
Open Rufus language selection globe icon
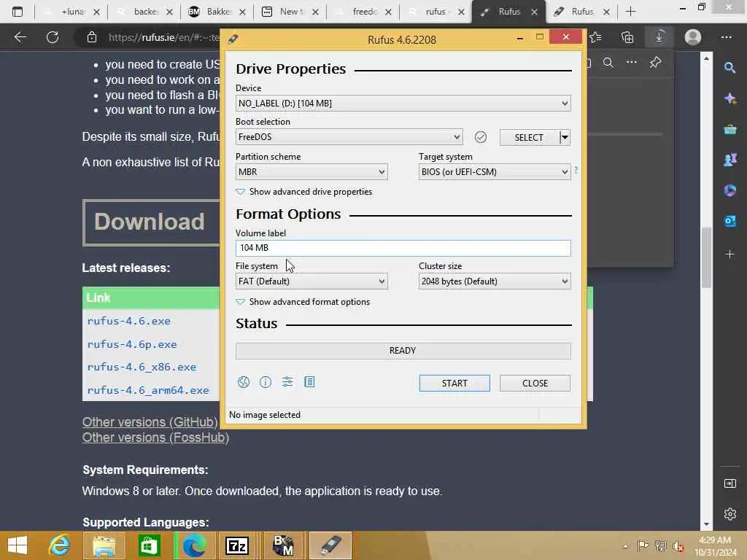tap(244, 382)
